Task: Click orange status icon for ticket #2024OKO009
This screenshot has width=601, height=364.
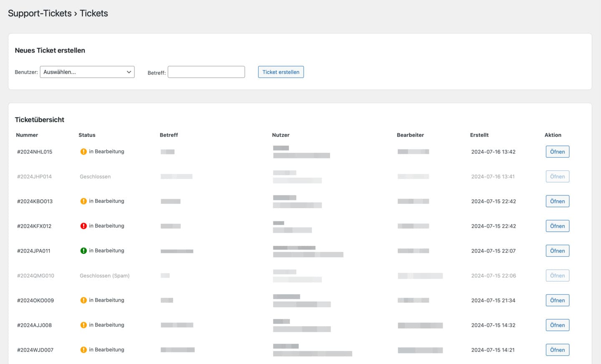Action: (83, 300)
